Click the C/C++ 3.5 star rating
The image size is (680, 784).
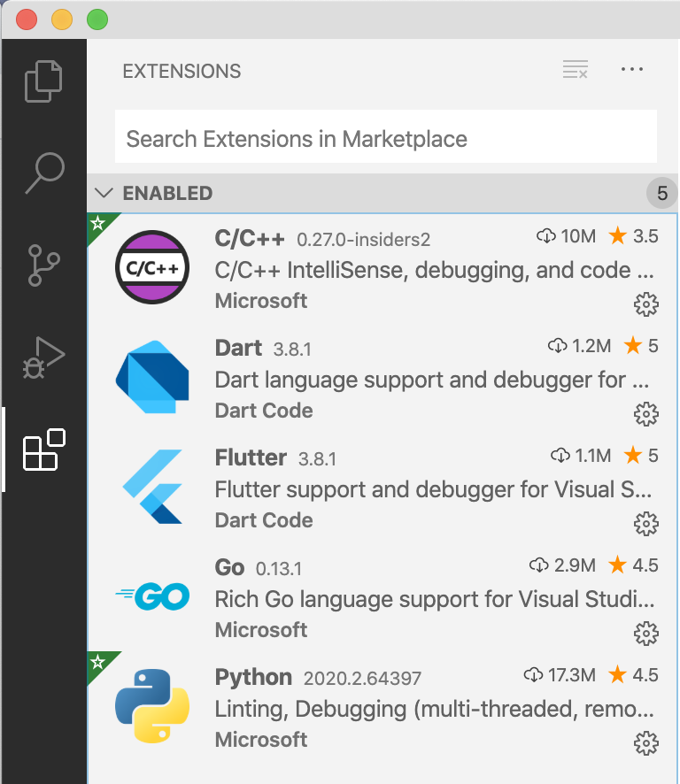coord(633,236)
